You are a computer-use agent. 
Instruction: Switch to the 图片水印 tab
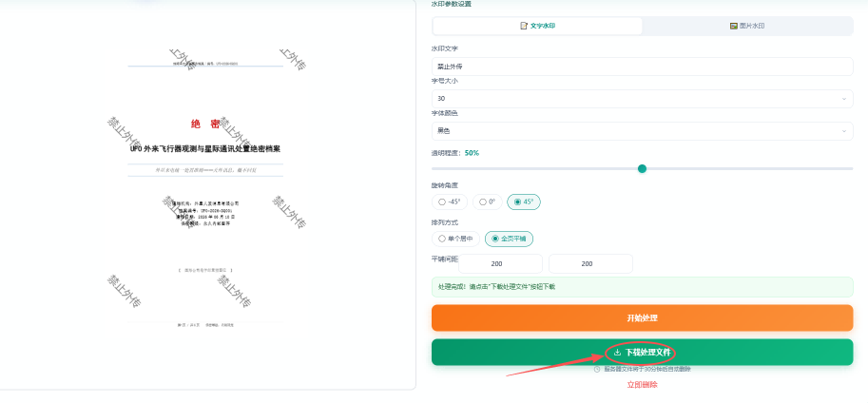coord(746,26)
